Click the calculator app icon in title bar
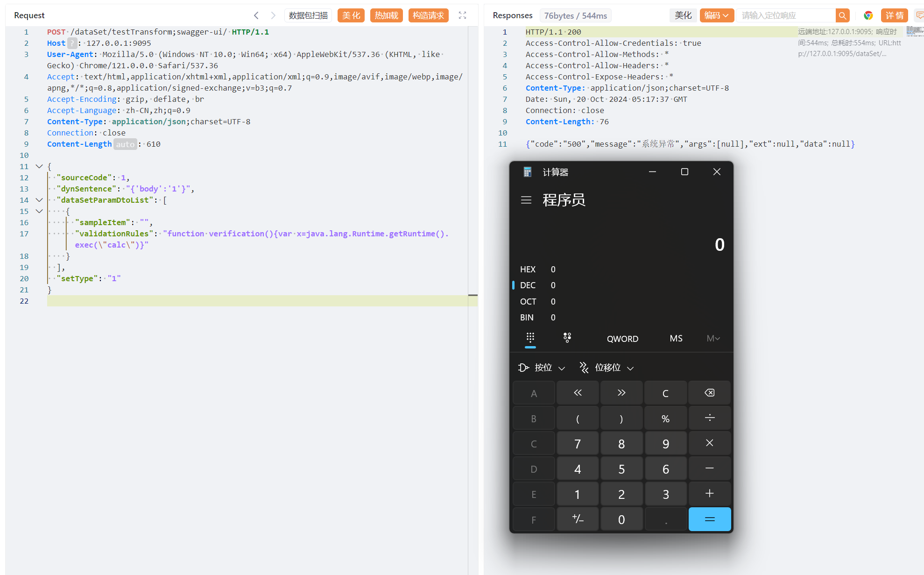The width and height of the screenshot is (924, 575). tap(528, 172)
